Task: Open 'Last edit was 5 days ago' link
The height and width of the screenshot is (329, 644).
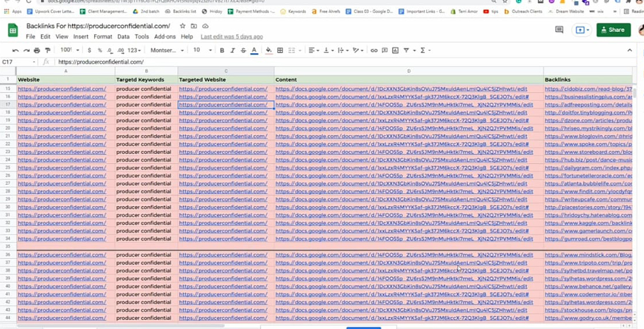Action: (231, 36)
